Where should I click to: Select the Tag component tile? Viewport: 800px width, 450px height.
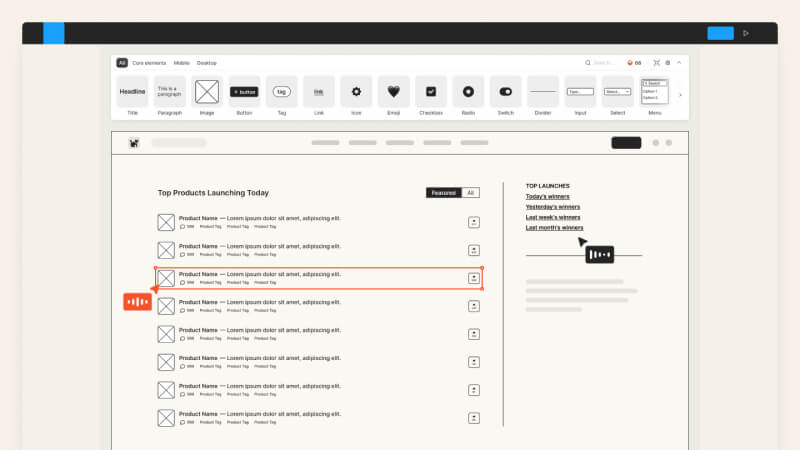pyautogui.click(x=282, y=92)
